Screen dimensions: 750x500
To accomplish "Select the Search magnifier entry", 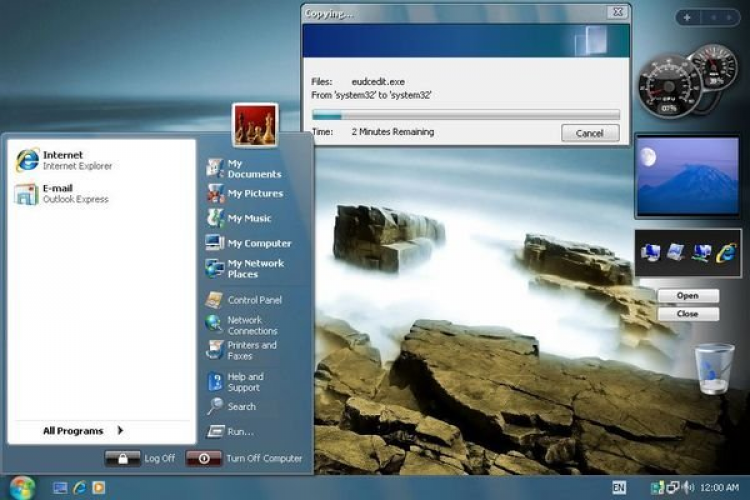I will tap(232, 407).
